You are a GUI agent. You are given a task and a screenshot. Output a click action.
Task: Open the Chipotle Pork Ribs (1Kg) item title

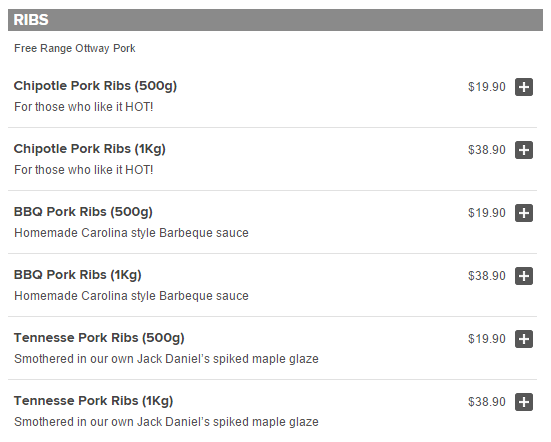click(90, 149)
